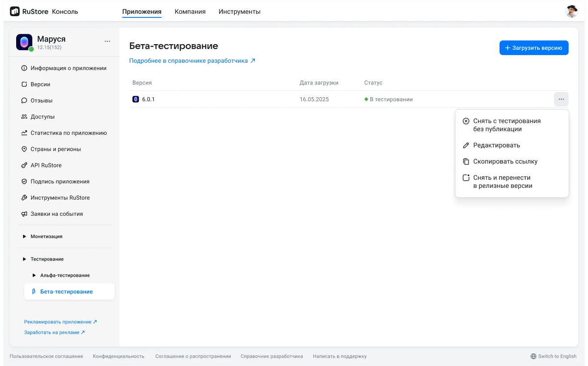
Task: Click Загрузить версию button
Action: pos(534,48)
